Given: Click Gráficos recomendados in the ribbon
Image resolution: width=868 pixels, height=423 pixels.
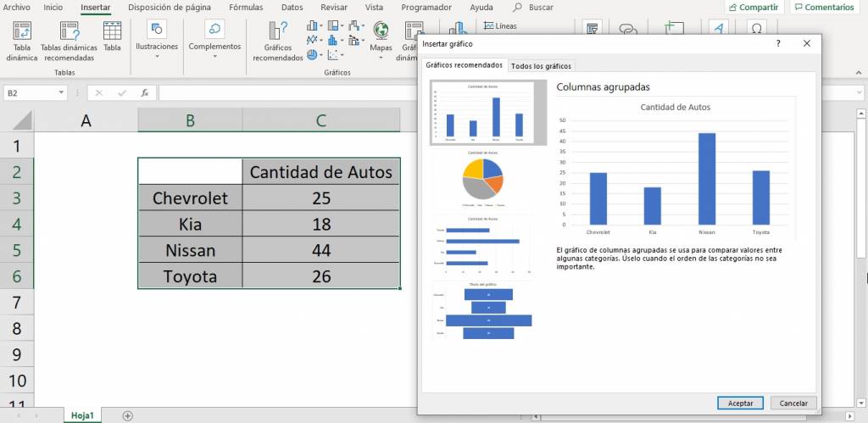Looking at the screenshot, I should (x=278, y=42).
